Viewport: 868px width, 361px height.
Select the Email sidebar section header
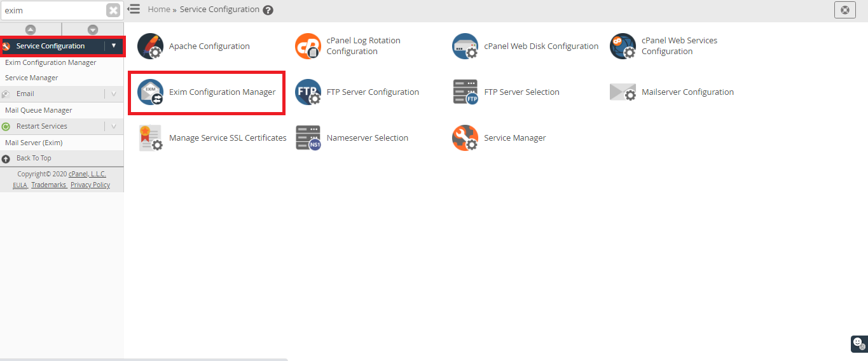[x=62, y=94]
